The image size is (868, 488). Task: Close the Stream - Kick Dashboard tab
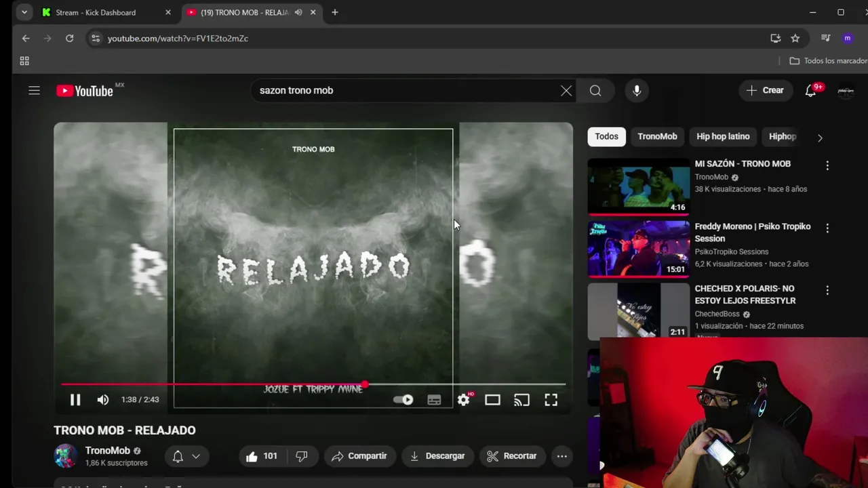pos(168,12)
